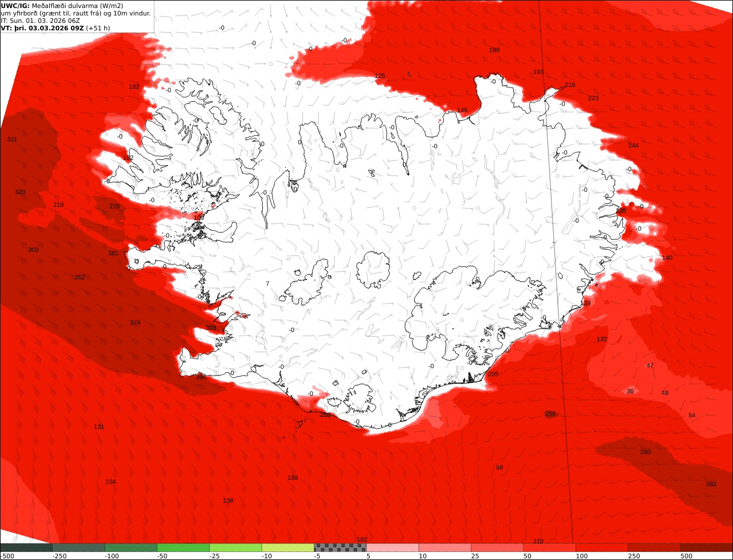
Task: Click the '311' flux value on the map
Action: [12, 140]
